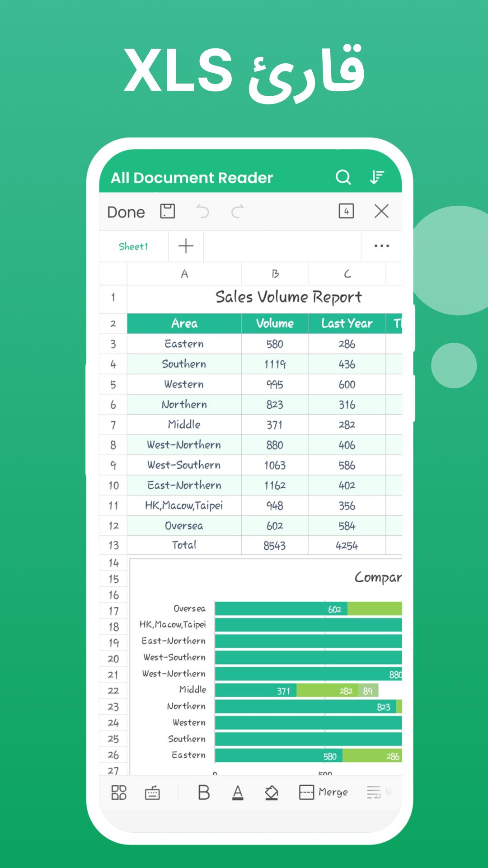The width and height of the screenshot is (488, 868).
Task: Select the West-Northern cell in table
Action: tap(184, 445)
